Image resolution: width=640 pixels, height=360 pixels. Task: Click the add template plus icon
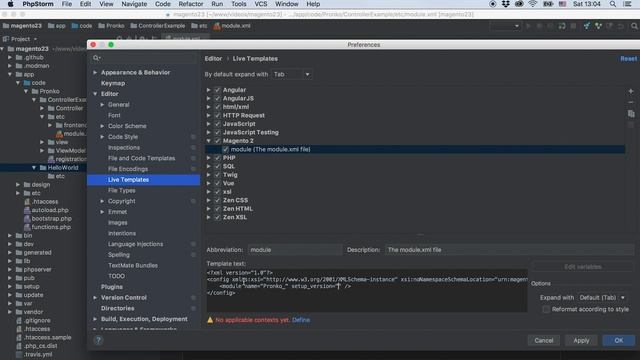point(631,91)
